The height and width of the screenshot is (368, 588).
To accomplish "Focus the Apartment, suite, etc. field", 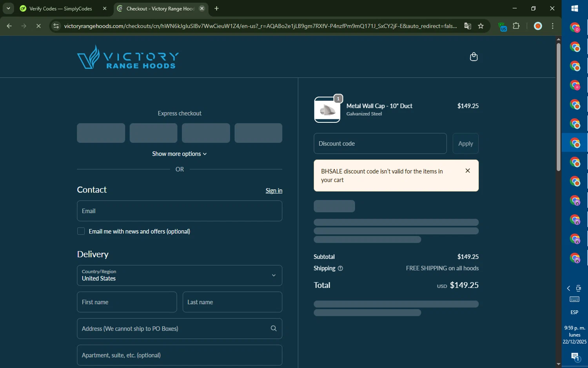I will coord(180,355).
